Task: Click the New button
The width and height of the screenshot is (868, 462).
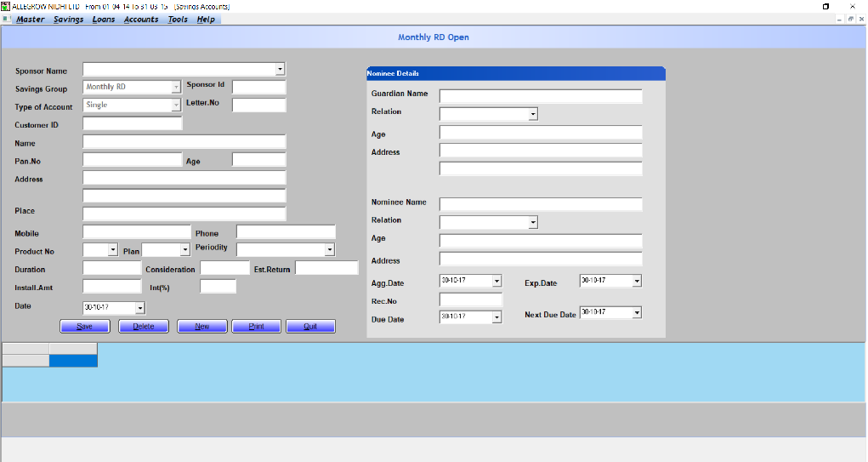Action: click(x=201, y=327)
